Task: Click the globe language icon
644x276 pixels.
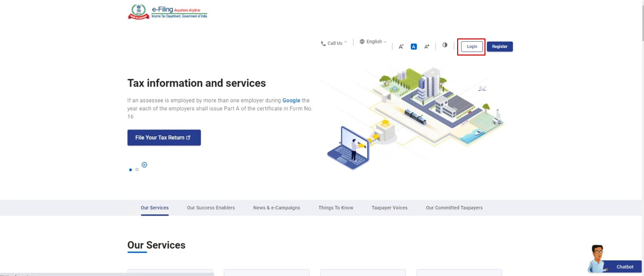Action: (362, 42)
